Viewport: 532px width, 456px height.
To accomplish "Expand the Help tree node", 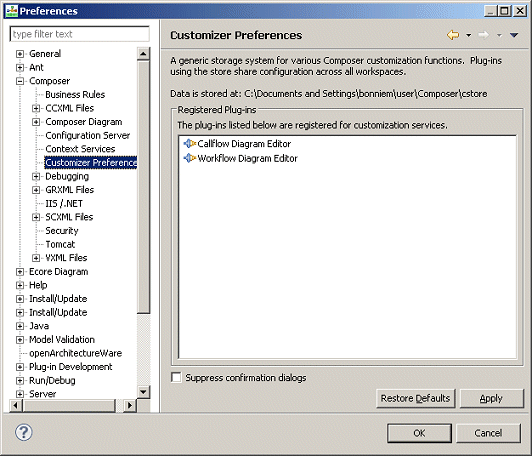I will pyautogui.click(x=20, y=285).
